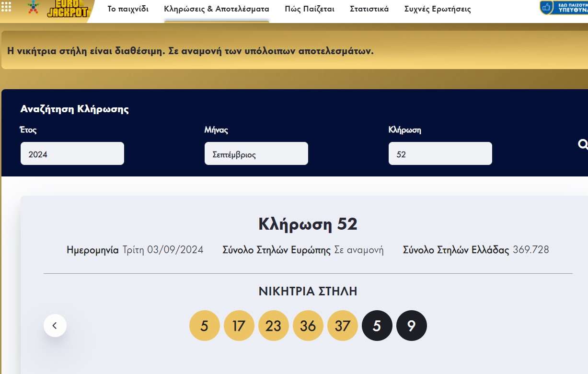Select the Κληρώσεις & Αποτελέσματα tab
588x374 pixels.
[217, 9]
